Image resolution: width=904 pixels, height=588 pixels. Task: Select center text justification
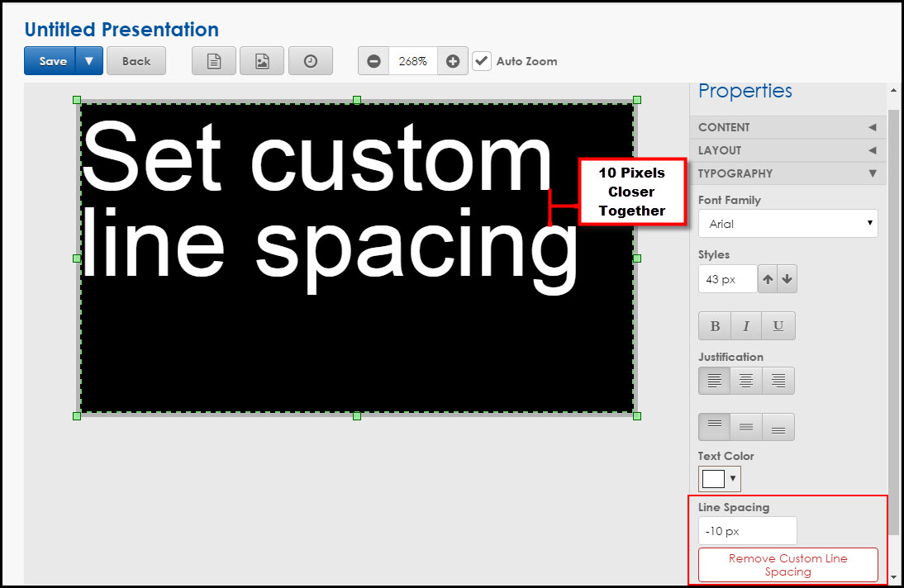[746, 380]
